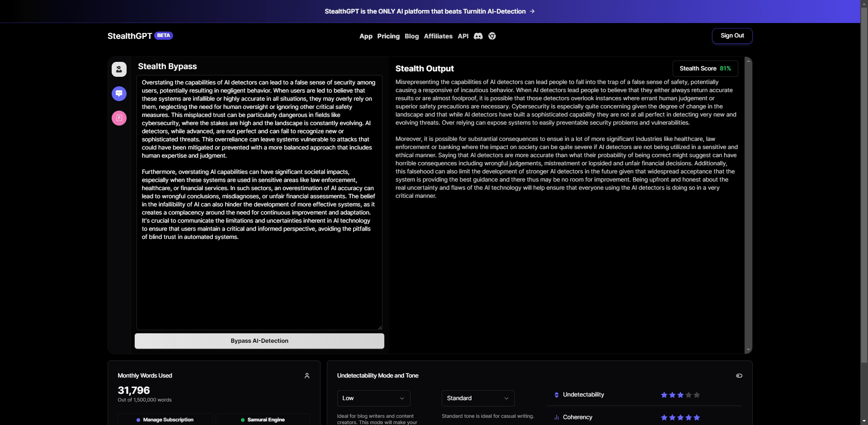Toggle the Samurai Engine option
Image resolution: width=868 pixels, height=425 pixels.
point(263,420)
